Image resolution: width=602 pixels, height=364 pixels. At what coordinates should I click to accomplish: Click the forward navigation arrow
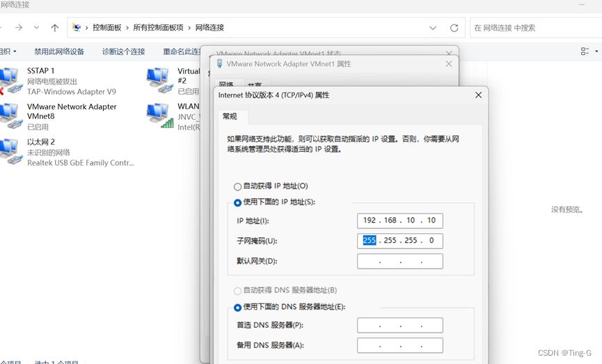click(18, 28)
